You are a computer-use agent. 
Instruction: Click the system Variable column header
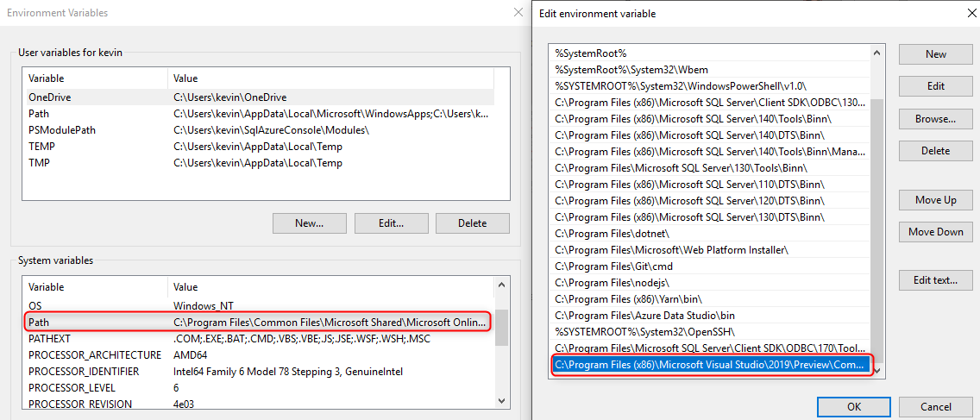coord(95,287)
